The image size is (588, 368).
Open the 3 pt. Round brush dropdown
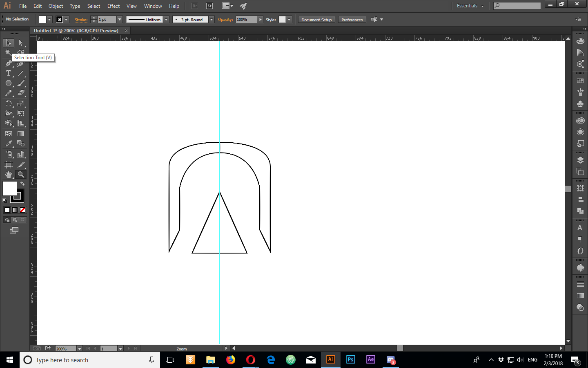point(212,20)
